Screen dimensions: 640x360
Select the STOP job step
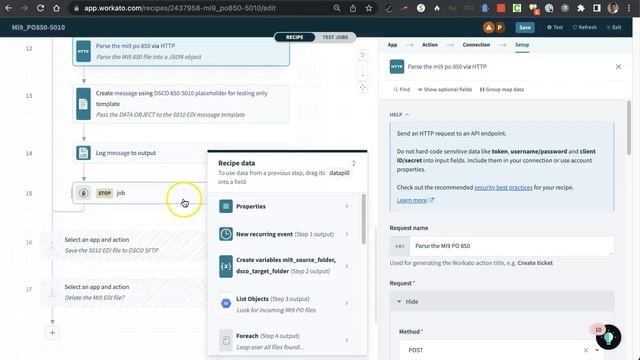[140, 193]
